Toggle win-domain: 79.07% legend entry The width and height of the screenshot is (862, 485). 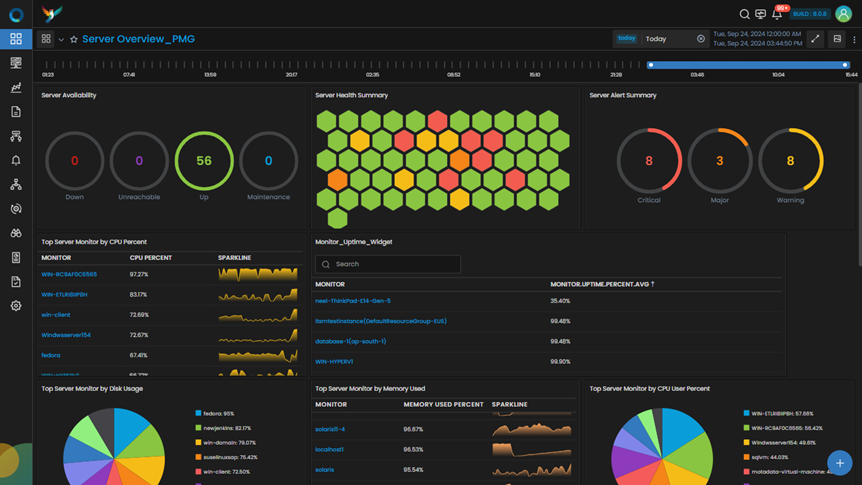tap(225, 443)
